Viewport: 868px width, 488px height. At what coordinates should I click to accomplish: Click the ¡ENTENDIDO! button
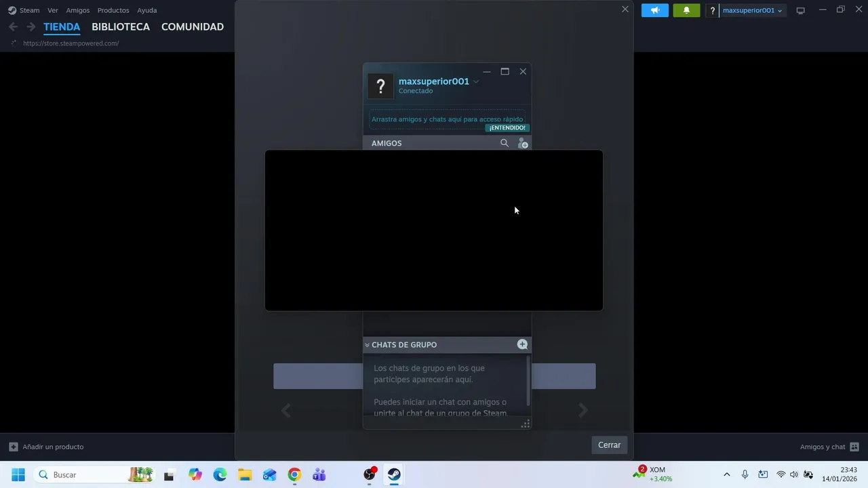507,127
